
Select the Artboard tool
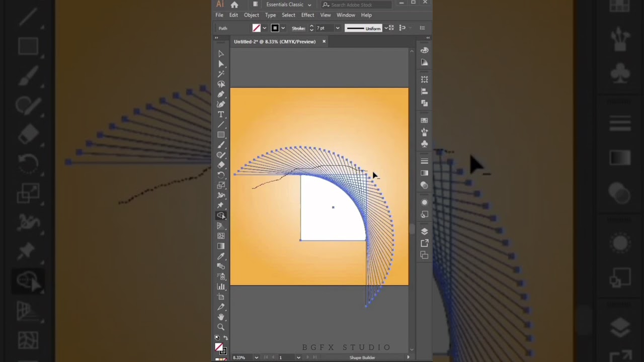pos(221,297)
